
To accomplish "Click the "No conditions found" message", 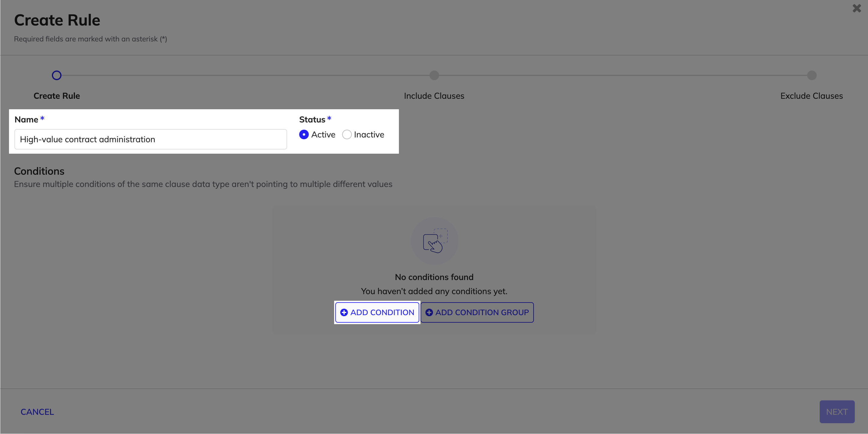I will (x=434, y=277).
